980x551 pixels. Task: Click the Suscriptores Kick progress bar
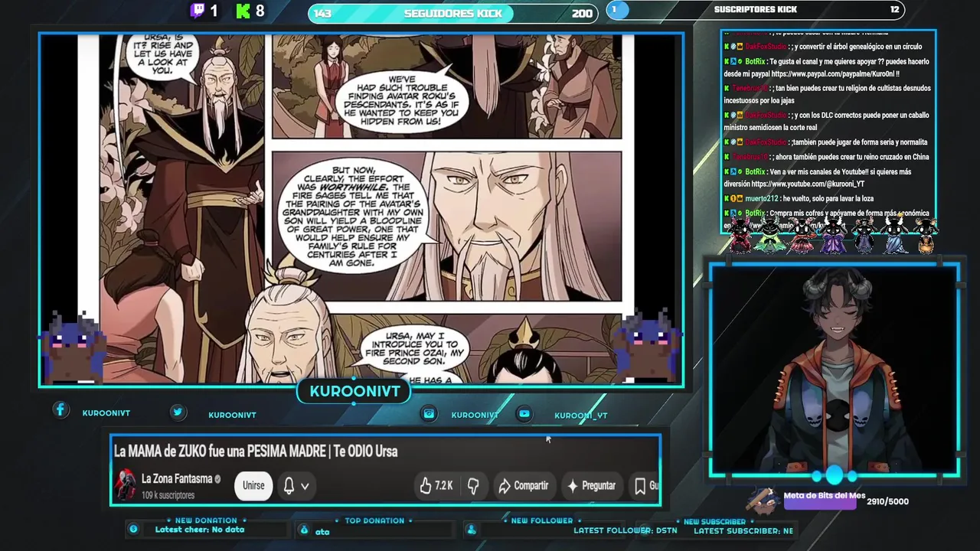[756, 10]
